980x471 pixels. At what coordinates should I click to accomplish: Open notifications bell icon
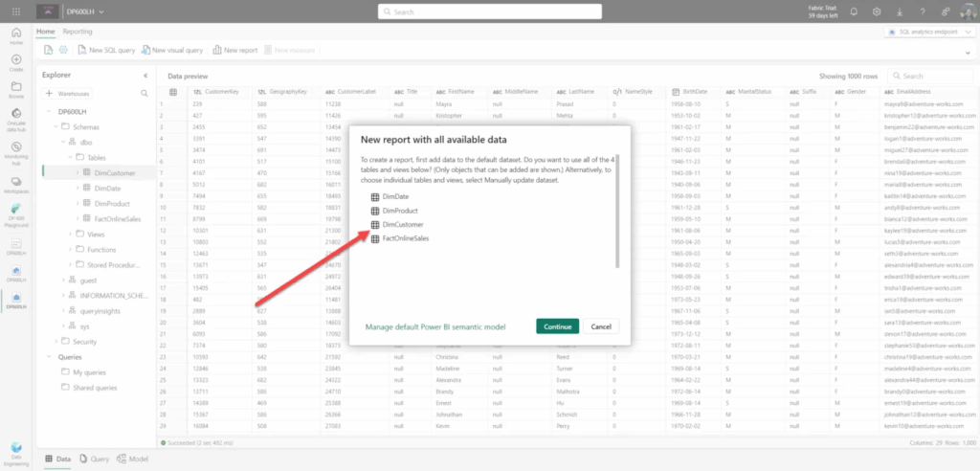click(x=854, y=11)
